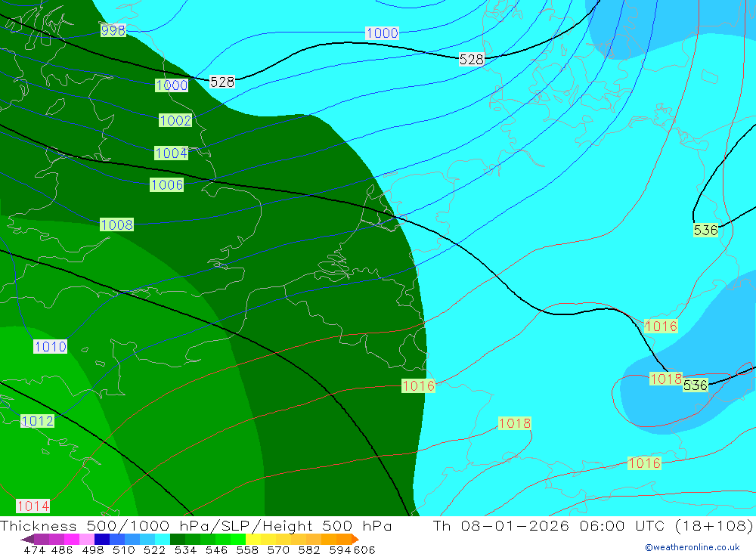This screenshot has width=756, height=554.
Task: Click the purple arrow at the legend start
Action: pos(27,539)
